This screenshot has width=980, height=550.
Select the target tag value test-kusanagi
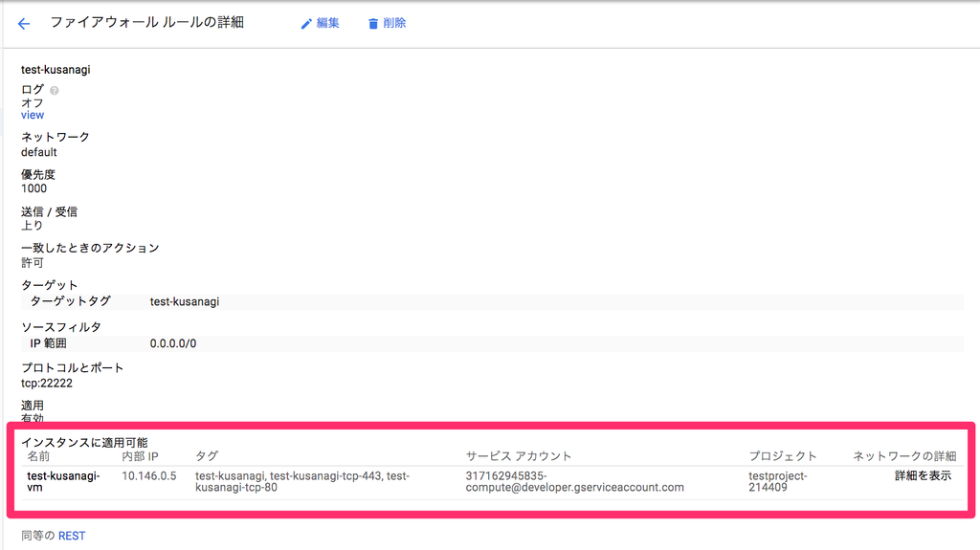point(185,301)
